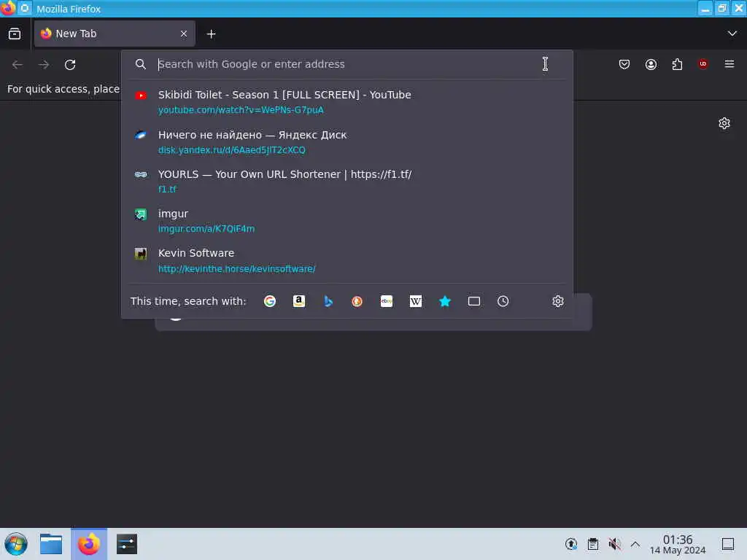Image resolution: width=747 pixels, height=560 pixels.
Task: Search this time with Amazon
Action: tap(298, 301)
